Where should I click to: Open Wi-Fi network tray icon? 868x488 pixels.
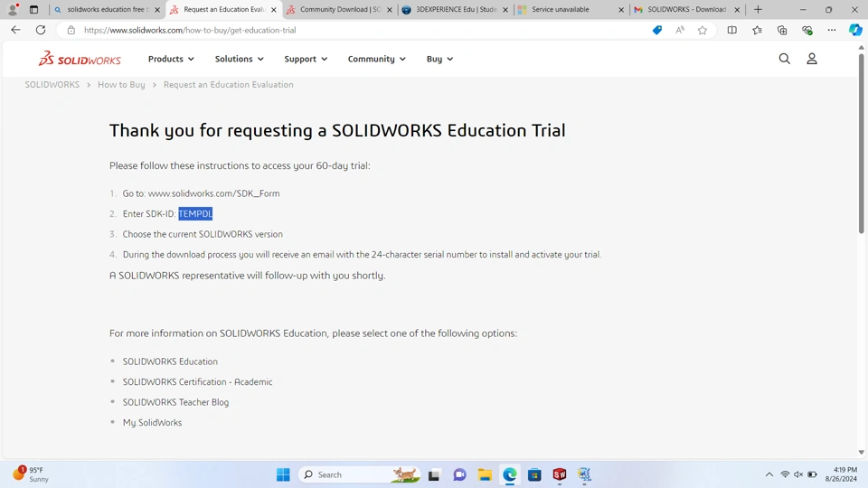pyautogui.click(x=785, y=474)
